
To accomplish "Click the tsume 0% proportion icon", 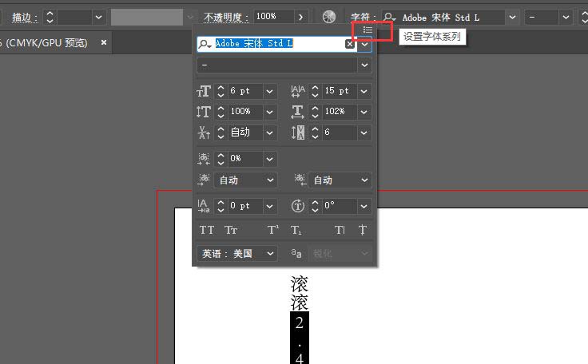I will pos(204,159).
